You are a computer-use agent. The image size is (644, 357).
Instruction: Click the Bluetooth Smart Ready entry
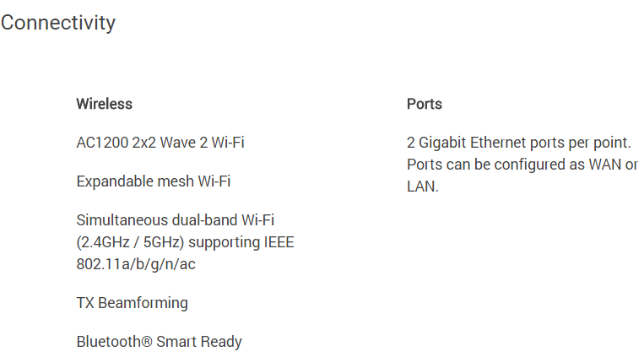(x=160, y=342)
